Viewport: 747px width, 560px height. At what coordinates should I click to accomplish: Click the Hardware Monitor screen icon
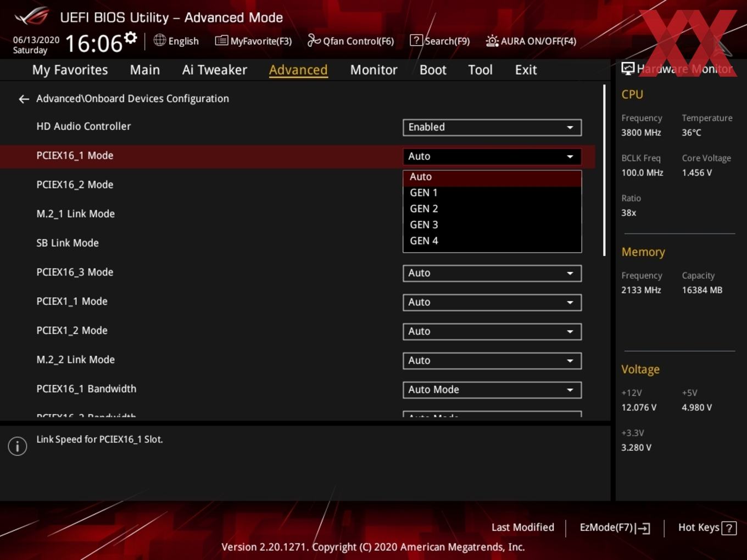click(x=628, y=69)
